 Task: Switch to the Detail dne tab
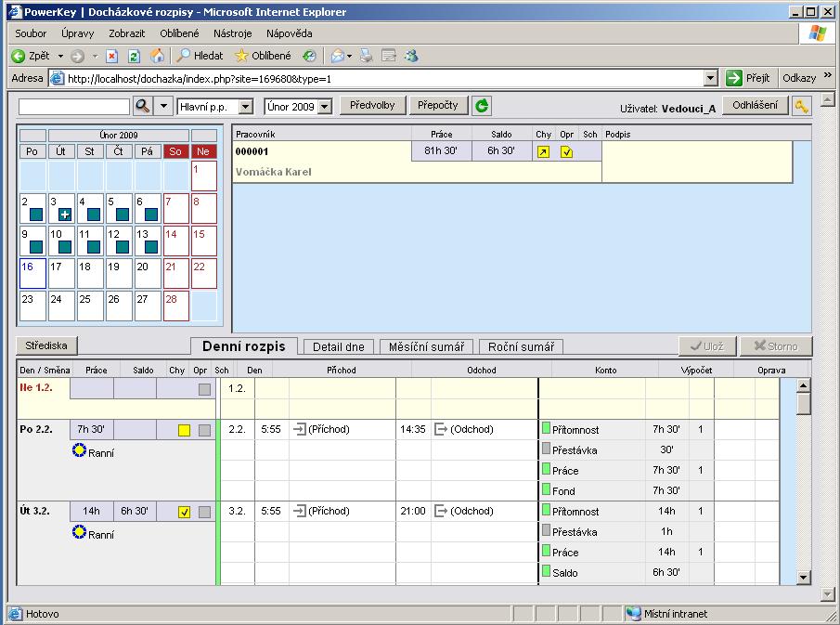click(339, 346)
